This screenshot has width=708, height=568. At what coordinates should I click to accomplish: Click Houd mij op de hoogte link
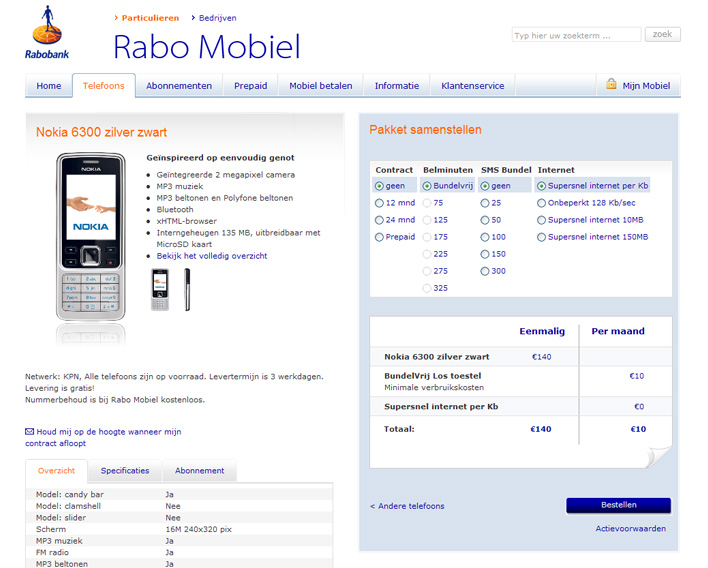pyautogui.click(x=103, y=438)
